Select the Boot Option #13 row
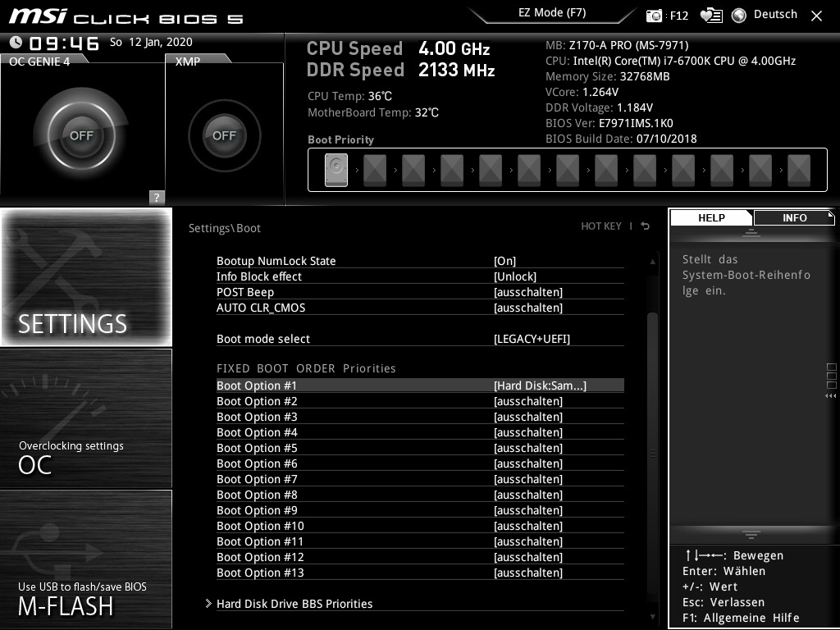 [x=420, y=572]
